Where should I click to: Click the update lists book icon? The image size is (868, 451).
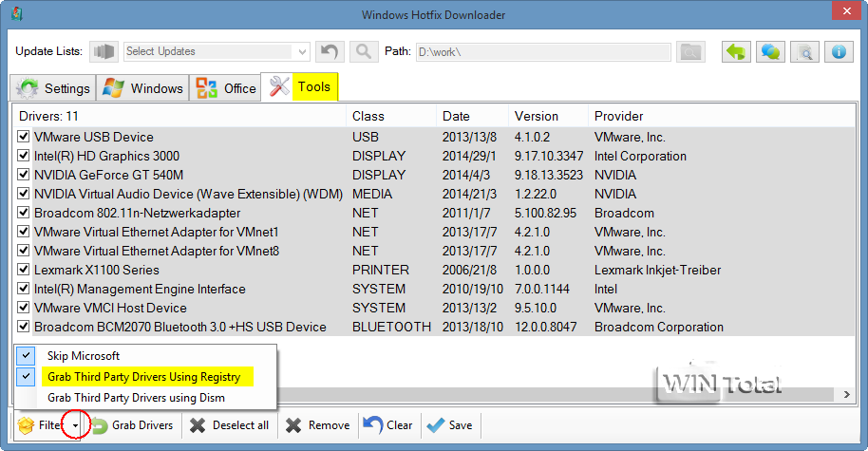(104, 51)
